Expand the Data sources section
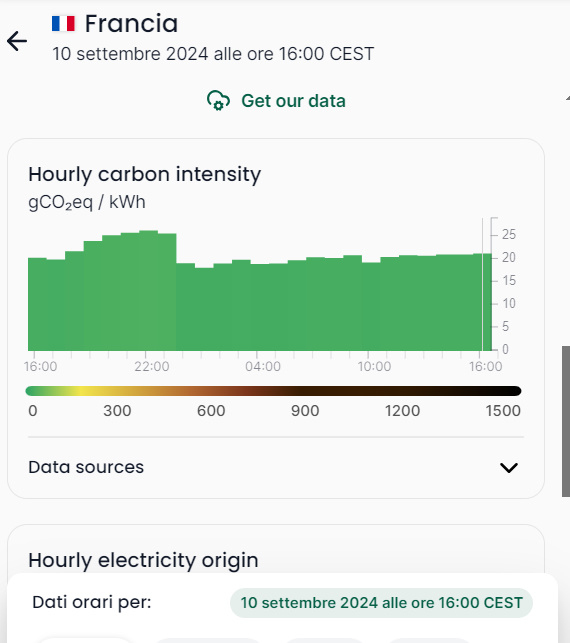The width and height of the screenshot is (570, 643). (276, 467)
